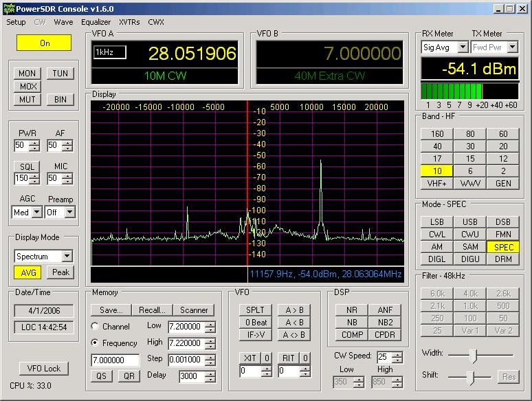
Task: Swap VFOs with A <> B button
Action: point(294,335)
